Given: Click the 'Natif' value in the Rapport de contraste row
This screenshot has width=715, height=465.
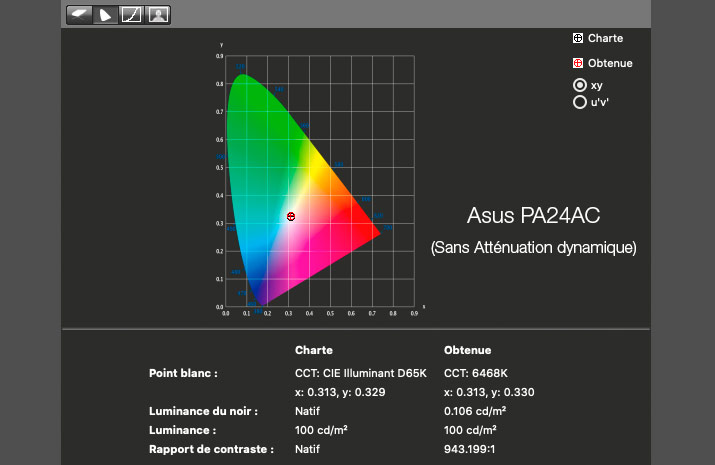Looking at the screenshot, I should click(307, 449).
